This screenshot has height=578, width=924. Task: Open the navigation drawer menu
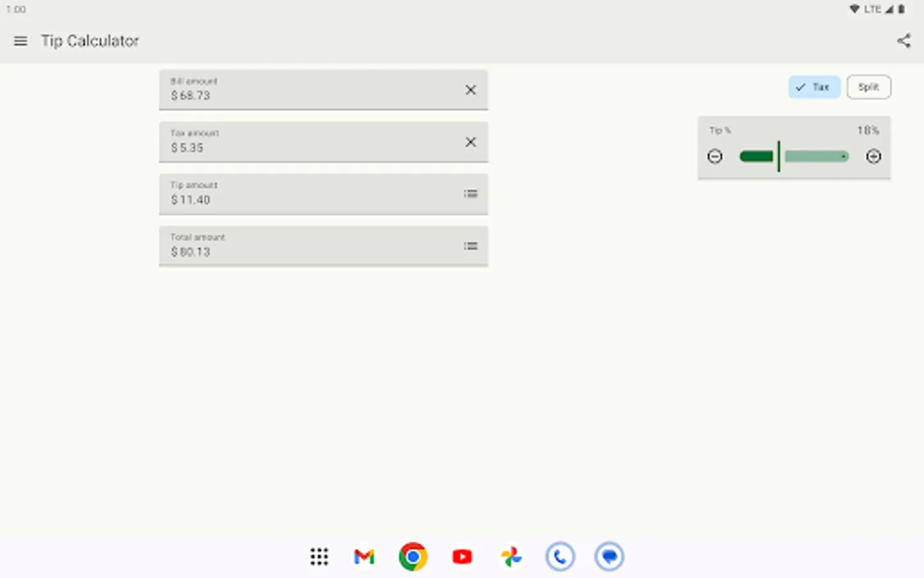(x=20, y=40)
